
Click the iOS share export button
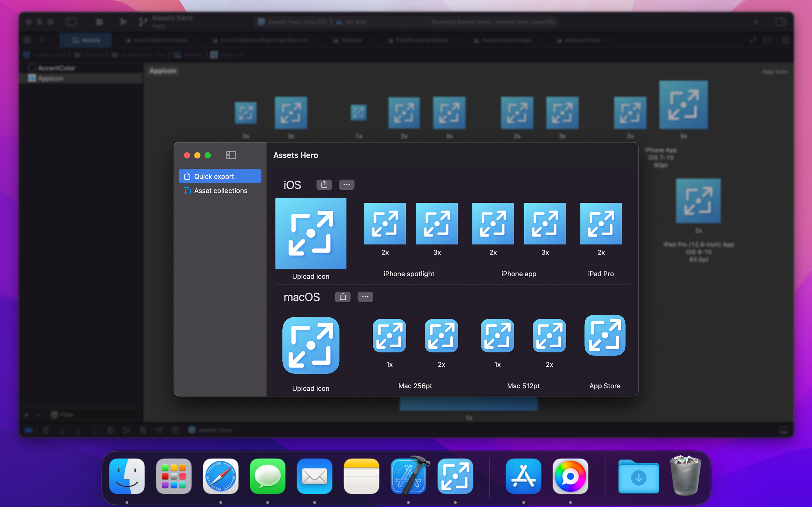point(324,184)
